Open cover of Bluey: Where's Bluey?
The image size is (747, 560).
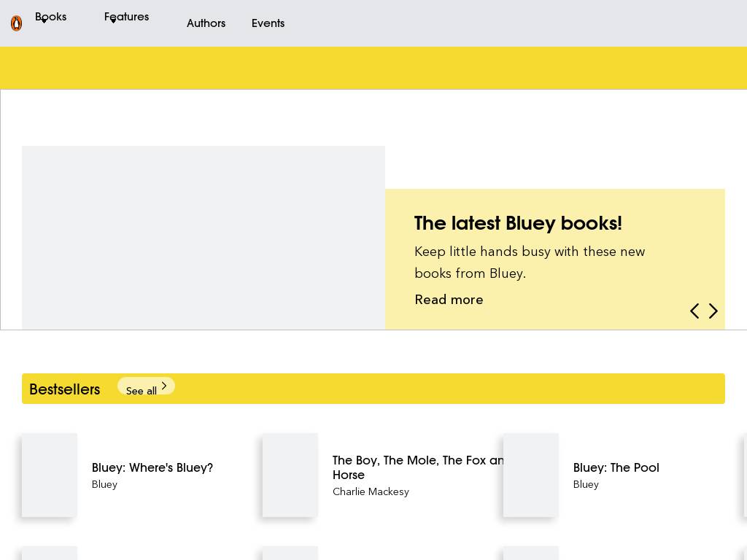[x=50, y=475]
